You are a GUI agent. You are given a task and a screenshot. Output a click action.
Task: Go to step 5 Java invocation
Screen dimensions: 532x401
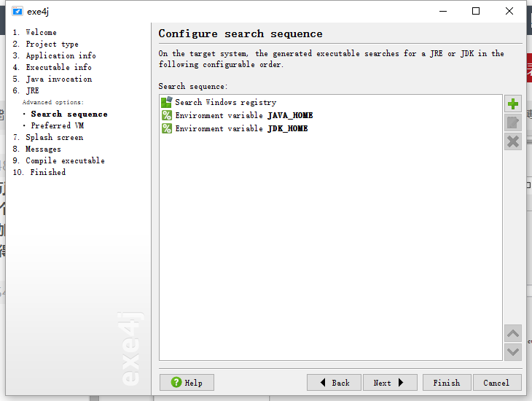(x=52, y=79)
